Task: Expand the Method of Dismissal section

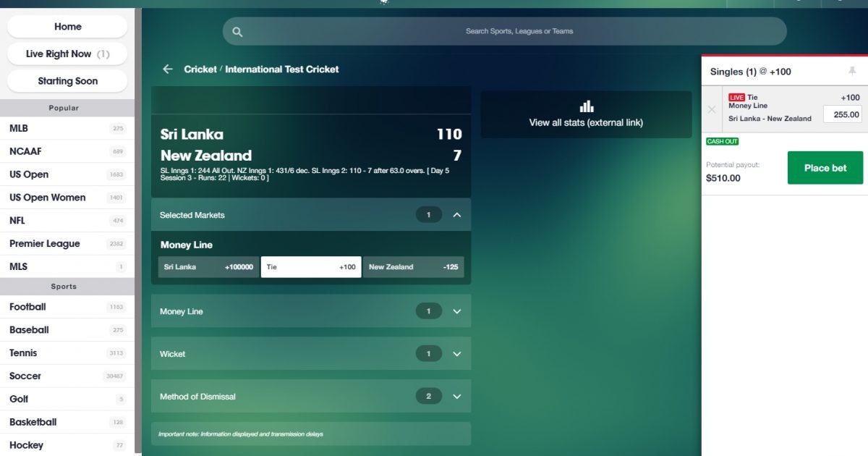Action: [x=456, y=397]
